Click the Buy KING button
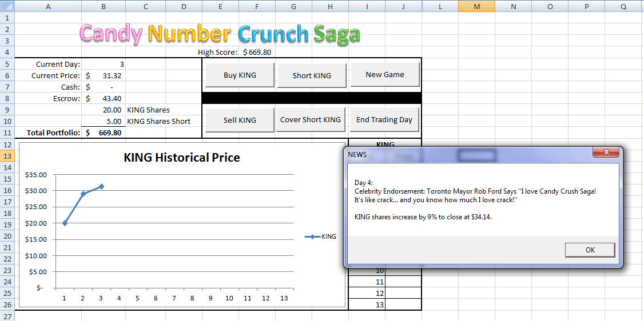644x321 pixels. pyautogui.click(x=240, y=75)
